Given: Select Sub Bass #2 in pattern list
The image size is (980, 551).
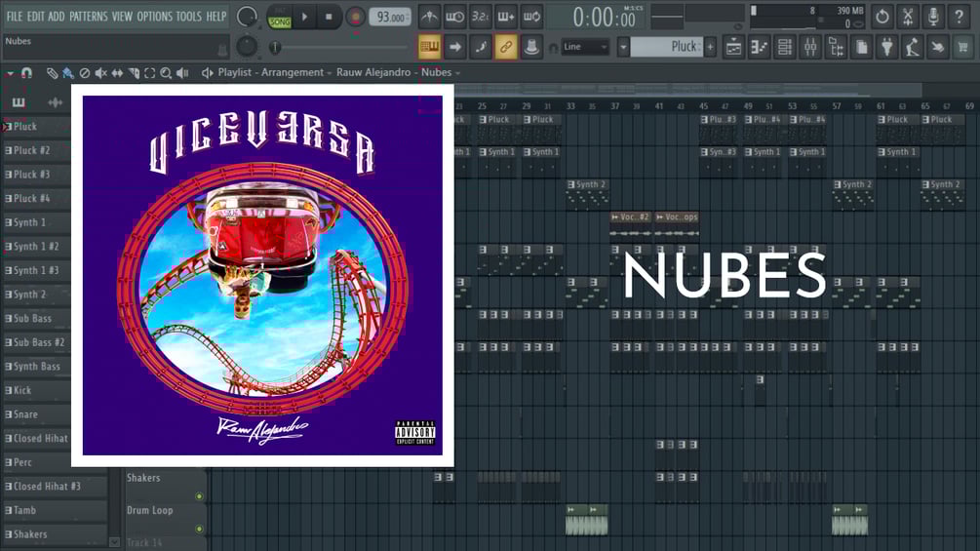Looking at the screenshot, I should coord(37,342).
